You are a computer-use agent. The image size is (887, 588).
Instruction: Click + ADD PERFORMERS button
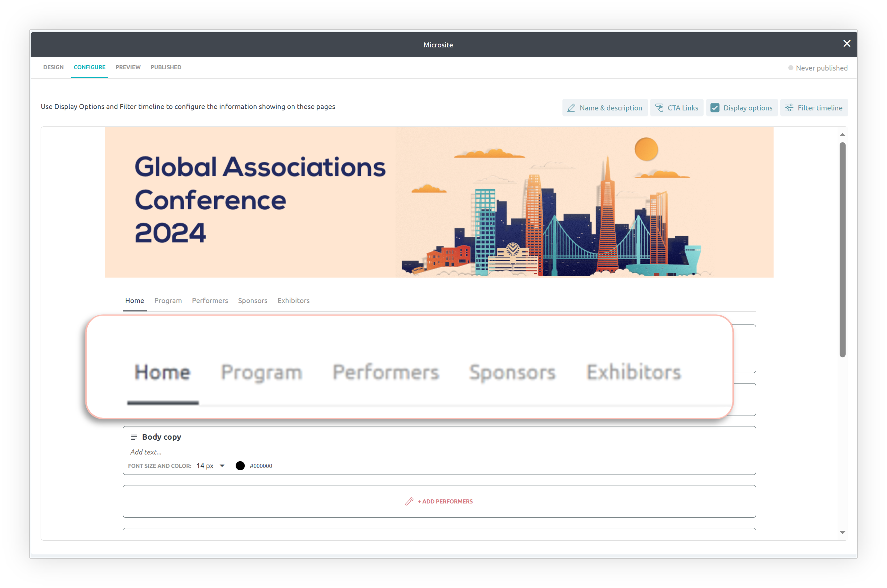(439, 501)
